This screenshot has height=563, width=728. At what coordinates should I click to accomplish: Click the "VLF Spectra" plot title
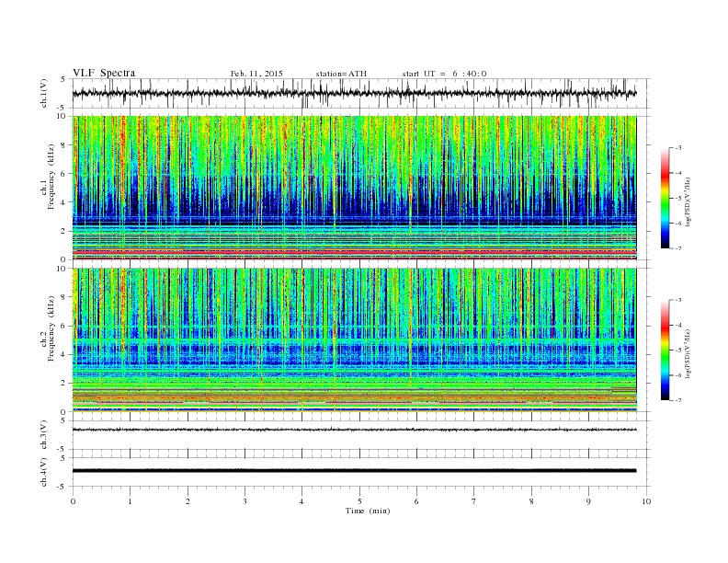point(104,73)
